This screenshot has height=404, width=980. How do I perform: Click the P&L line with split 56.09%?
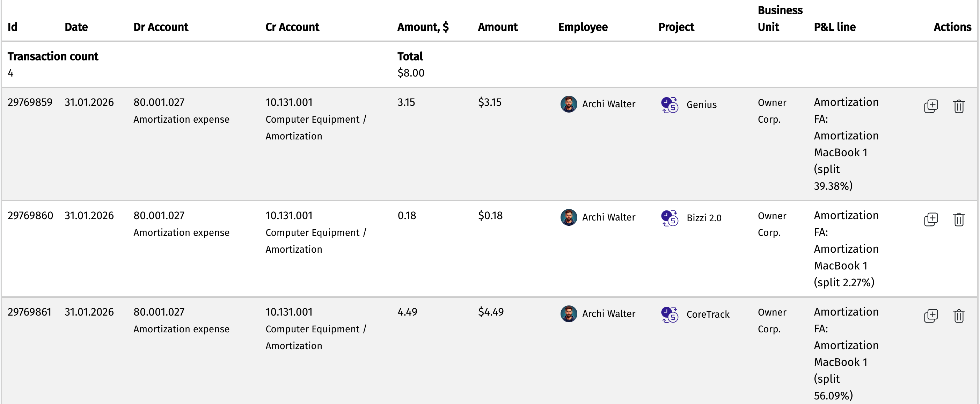pyautogui.click(x=846, y=353)
